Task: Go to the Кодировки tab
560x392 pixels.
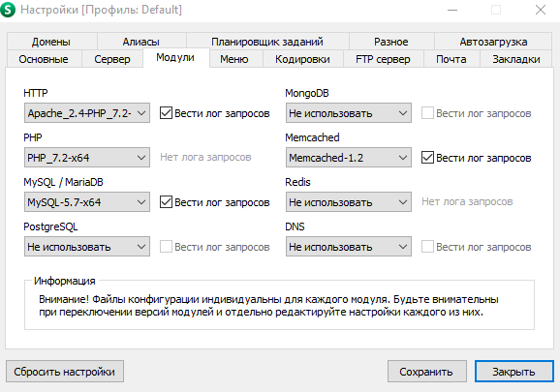Action: point(303,59)
